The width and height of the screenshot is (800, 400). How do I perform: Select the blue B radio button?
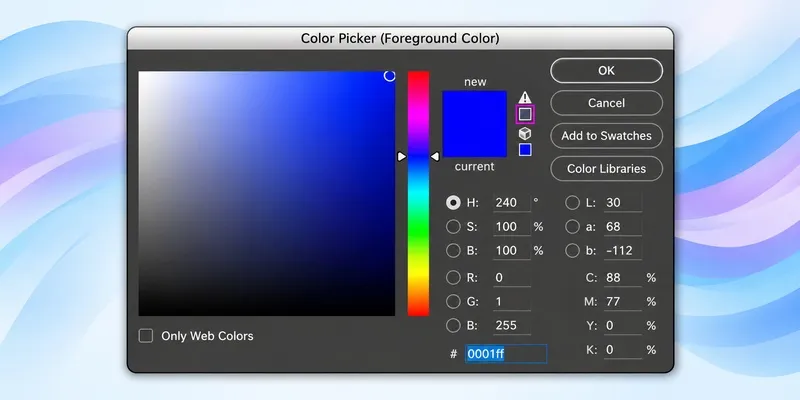pyautogui.click(x=453, y=326)
